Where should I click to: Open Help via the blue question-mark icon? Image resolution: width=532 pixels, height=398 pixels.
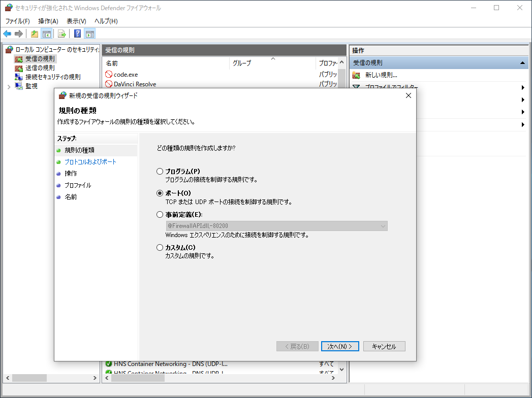tap(77, 34)
